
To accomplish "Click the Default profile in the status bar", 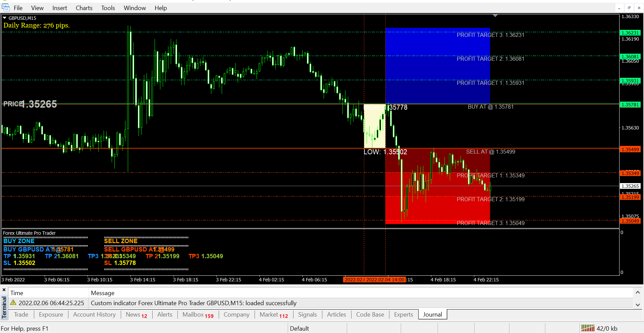I will coord(299,328).
